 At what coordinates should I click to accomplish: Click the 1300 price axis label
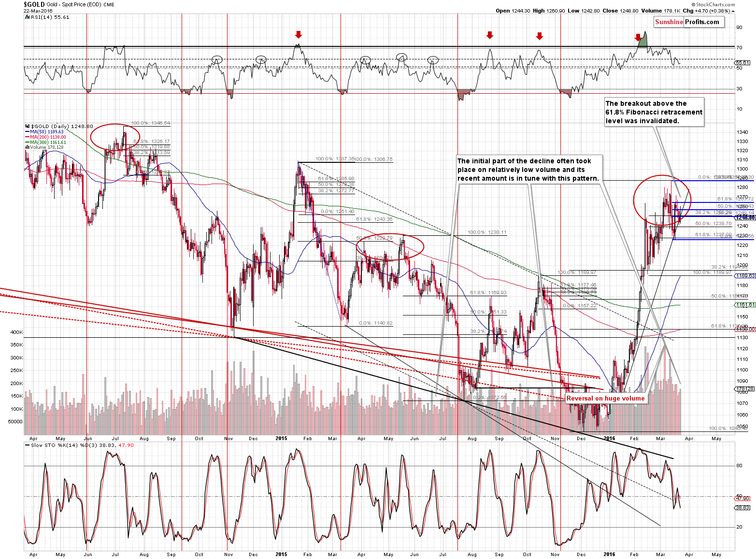click(x=742, y=170)
